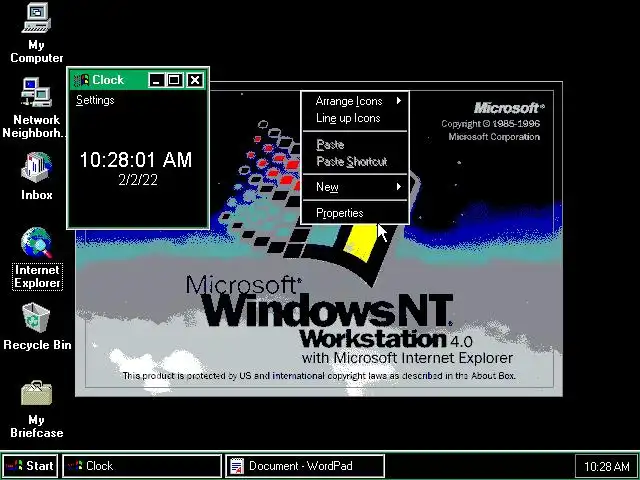Click the greyed Paste menu entry

tap(355, 144)
